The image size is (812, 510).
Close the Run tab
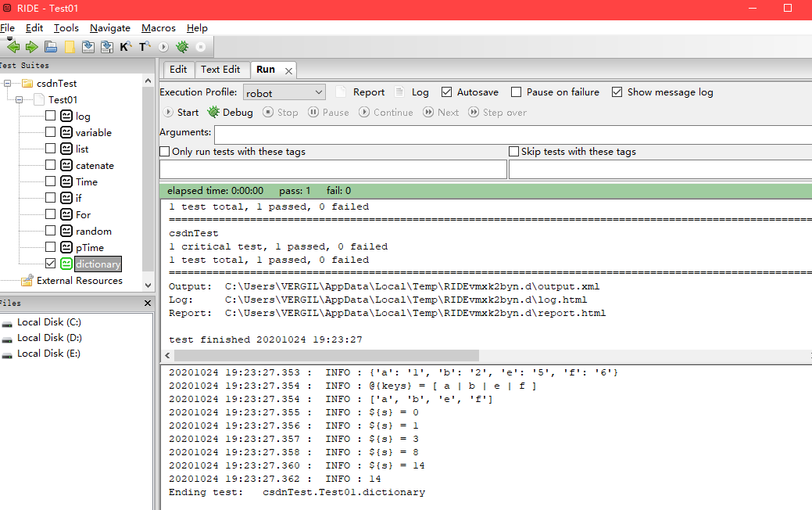(289, 71)
